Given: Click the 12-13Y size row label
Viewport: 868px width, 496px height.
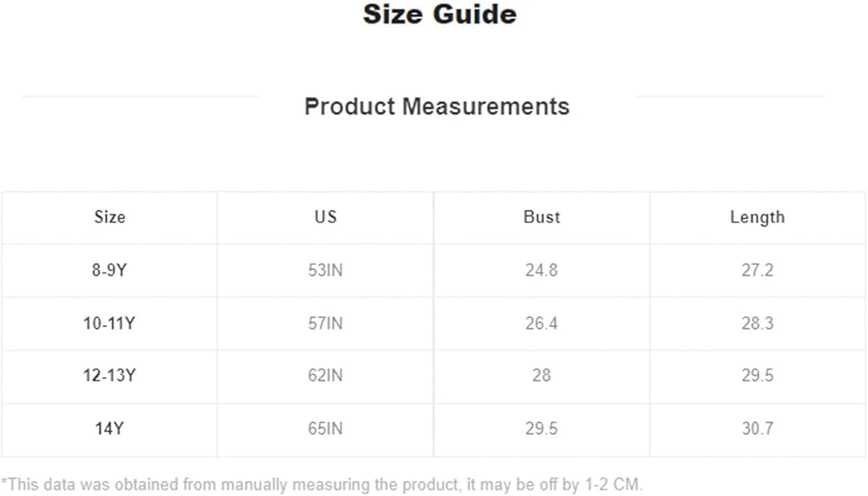Looking at the screenshot, I should [x=109, y=376].
